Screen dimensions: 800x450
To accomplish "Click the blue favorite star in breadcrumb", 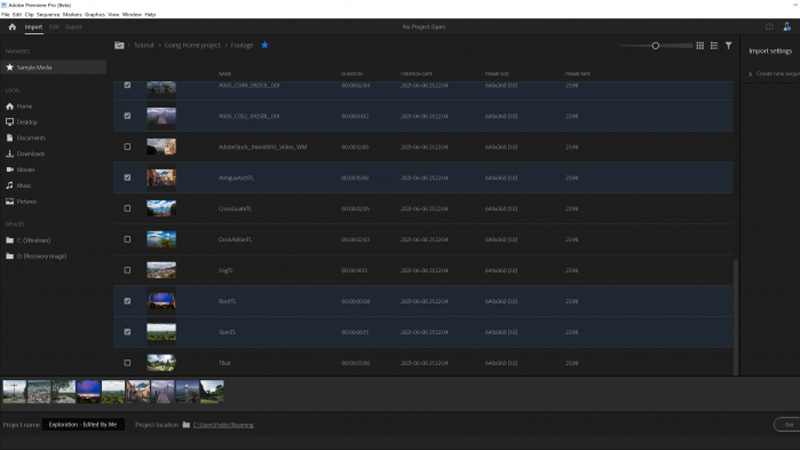I will (x=264, y=45).
